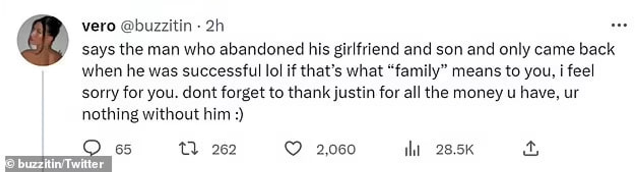
Task: Open the three-dot more options menu
Action: pos(619,26)
